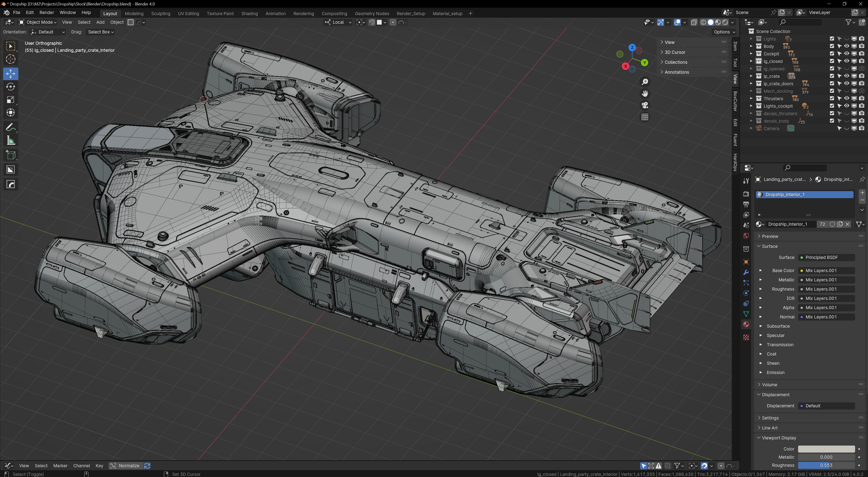Image resolution: width=868 pixels, height=477 pixels.
Task: Open the Render properties tab icon
Action: (x=746, y=194)
